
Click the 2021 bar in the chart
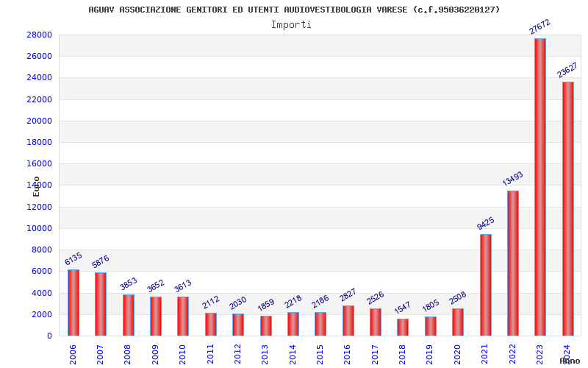coord(486,285)
